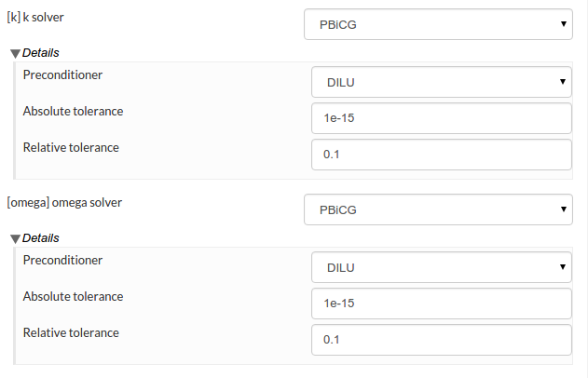Image resolution: width=588 pixels, height=378 pixels.
Task: Click k solver Relative tolerance field
Action: pyautogui.click(x=441, y=155)
